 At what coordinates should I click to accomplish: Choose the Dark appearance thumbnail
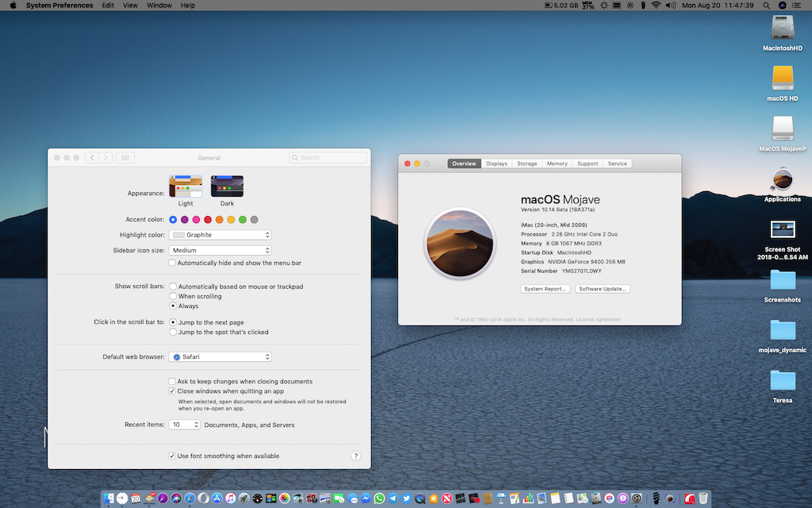(x=227, y=186)
